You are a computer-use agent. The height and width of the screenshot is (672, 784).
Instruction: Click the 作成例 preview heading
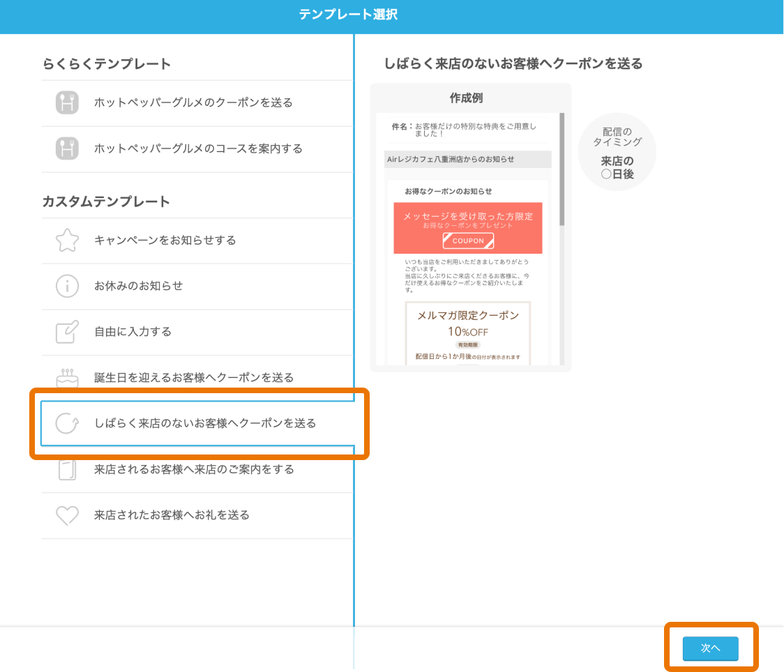(x=466, y=98)
